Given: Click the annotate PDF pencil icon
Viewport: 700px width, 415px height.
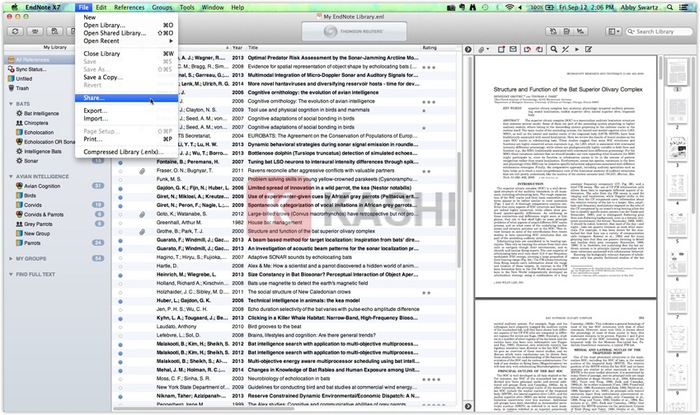Looking at the screenshot, I should [x=588, y=50].
